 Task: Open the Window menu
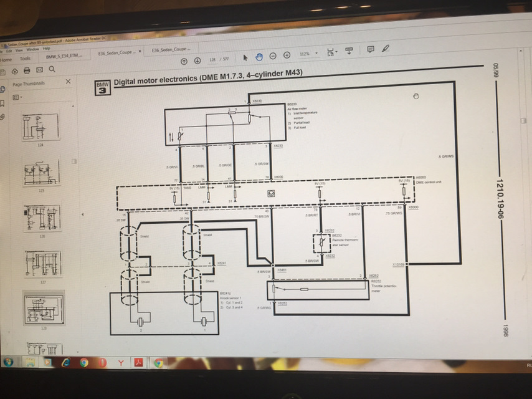tap(32, 49)
